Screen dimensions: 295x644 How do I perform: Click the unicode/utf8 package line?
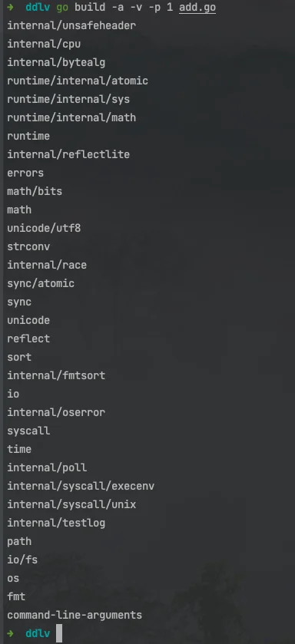click(44, 228)
